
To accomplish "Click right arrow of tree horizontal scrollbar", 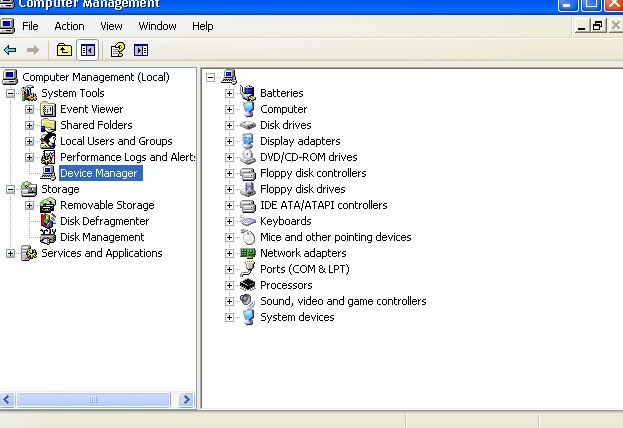I will point(186,399).
